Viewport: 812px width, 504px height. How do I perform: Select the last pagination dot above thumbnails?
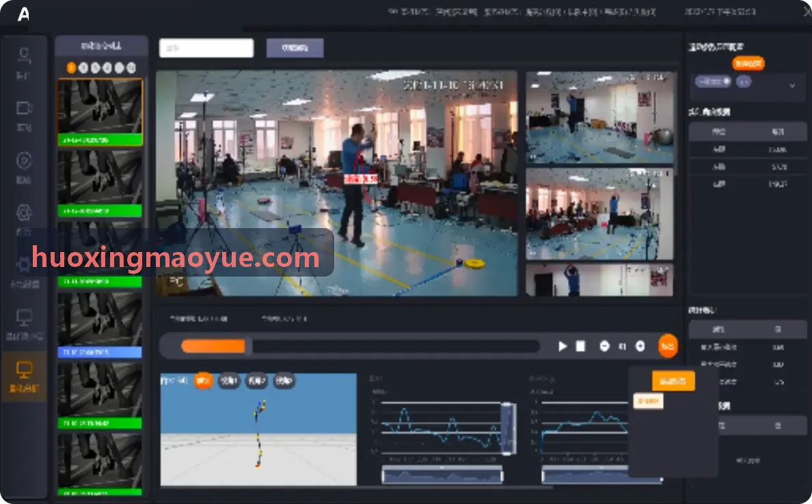(x=131, y=68)
